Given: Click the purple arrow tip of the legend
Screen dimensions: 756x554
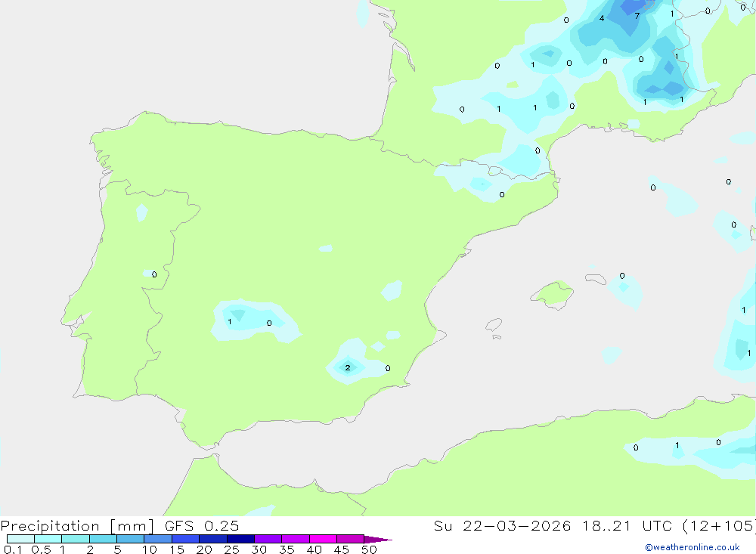Looking at the screenshot, I should (x=378, y=540).
